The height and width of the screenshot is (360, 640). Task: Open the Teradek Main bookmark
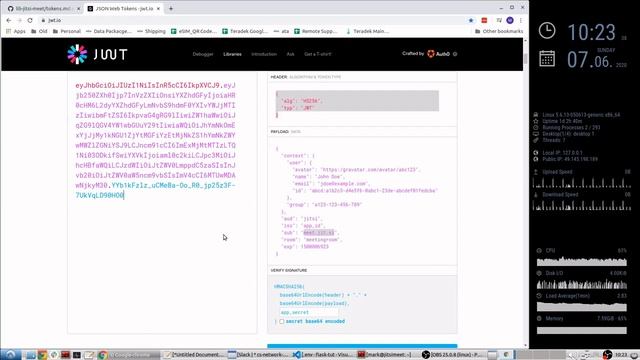point(367,31)
